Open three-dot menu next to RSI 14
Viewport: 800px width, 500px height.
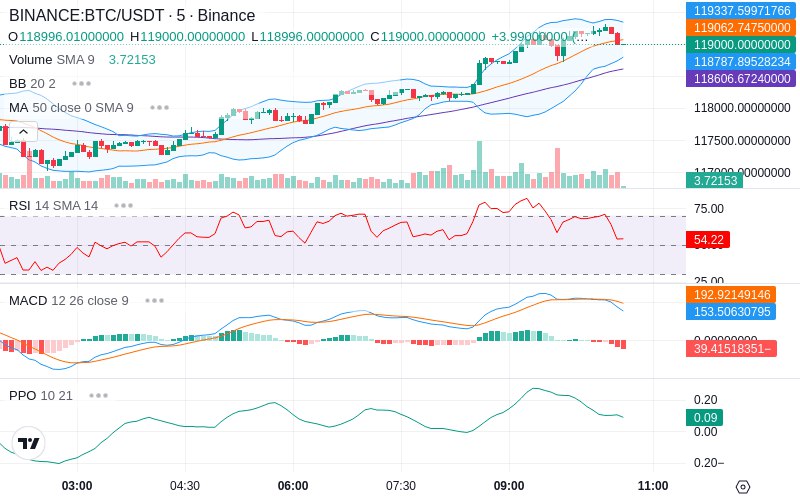click(123, 206)
